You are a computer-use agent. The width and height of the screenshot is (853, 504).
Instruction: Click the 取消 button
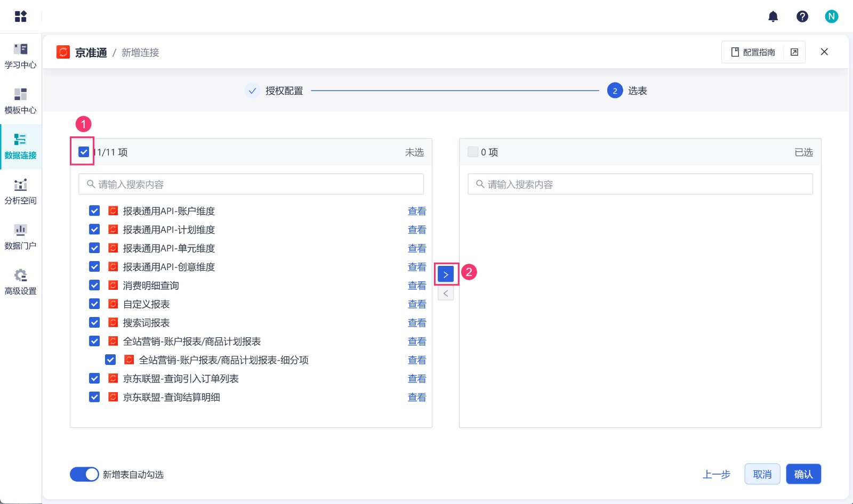pyautogui.click(x=762, y=474)
